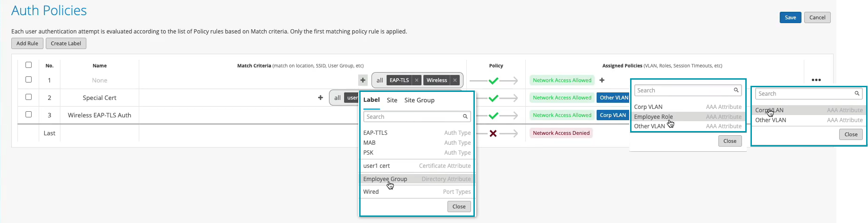
Task: Remove the EAP-TLS label from rule 1
Action: click(x=416, y=80)
